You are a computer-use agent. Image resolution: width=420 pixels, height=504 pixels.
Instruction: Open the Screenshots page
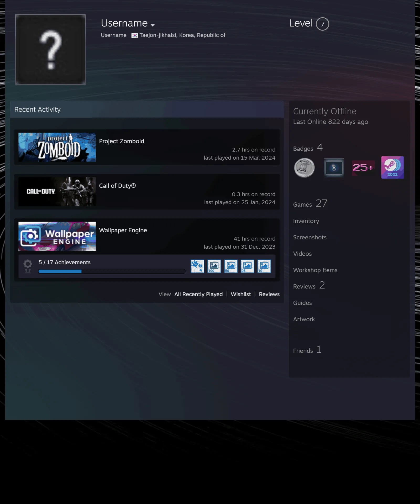(310, 237)
